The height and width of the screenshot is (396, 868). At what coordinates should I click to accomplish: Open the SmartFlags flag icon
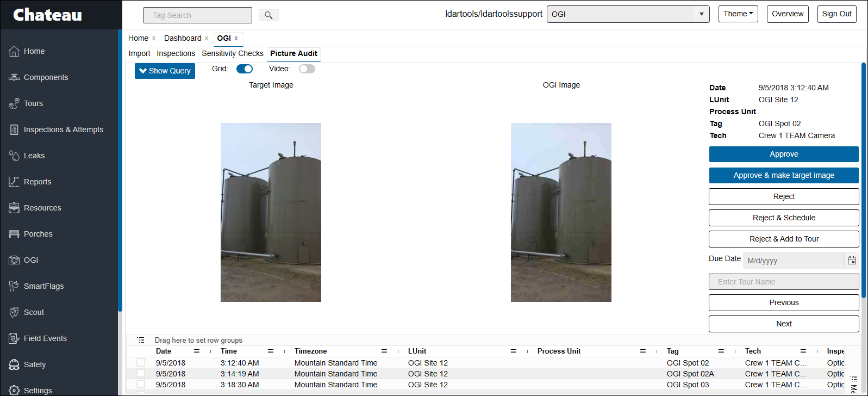point(14,286)
